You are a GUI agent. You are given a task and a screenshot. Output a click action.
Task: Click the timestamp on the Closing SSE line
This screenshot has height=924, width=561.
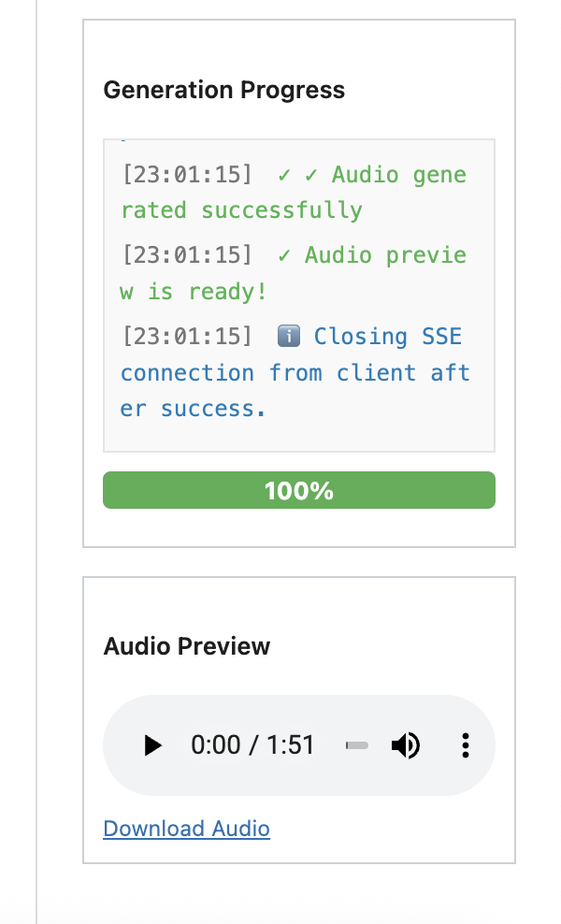186,337
